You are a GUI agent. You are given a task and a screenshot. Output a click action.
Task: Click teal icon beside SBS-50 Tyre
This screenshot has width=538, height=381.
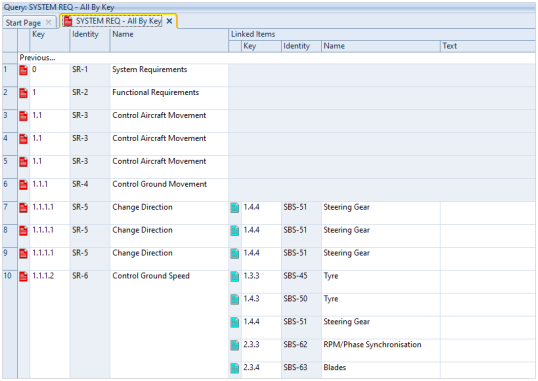pos(235,300)
